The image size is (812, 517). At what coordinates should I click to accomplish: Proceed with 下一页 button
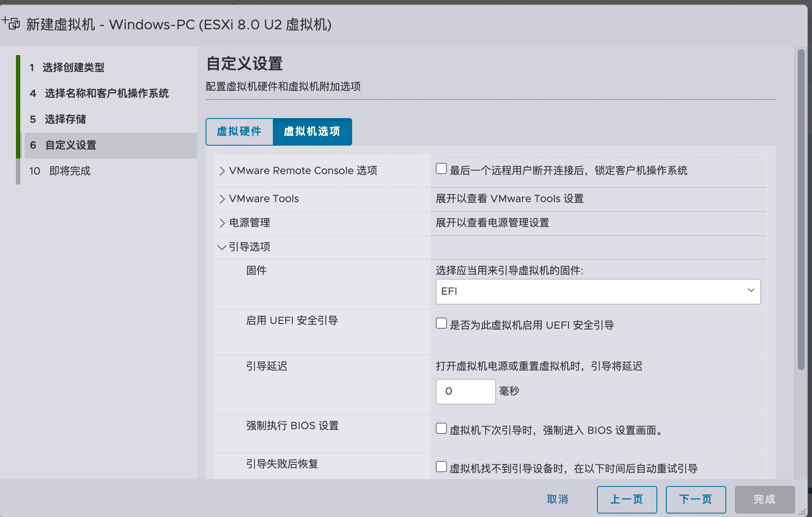click(x=696, y=499)
